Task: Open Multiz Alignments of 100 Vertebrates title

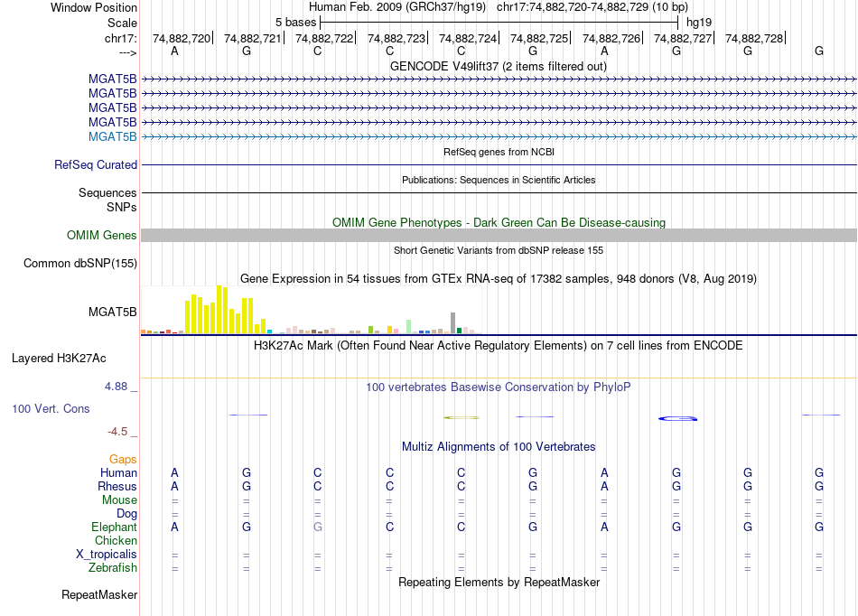Action: 499,447
